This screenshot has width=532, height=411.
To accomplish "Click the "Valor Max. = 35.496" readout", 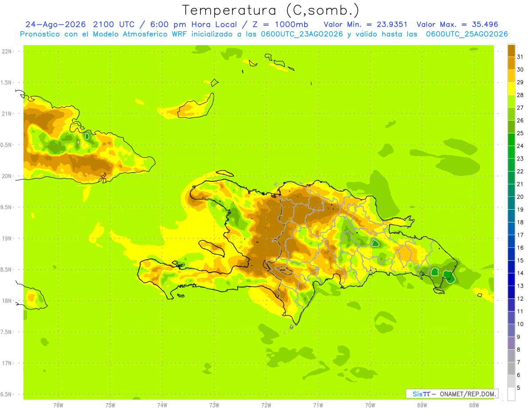I will point(458,24).
